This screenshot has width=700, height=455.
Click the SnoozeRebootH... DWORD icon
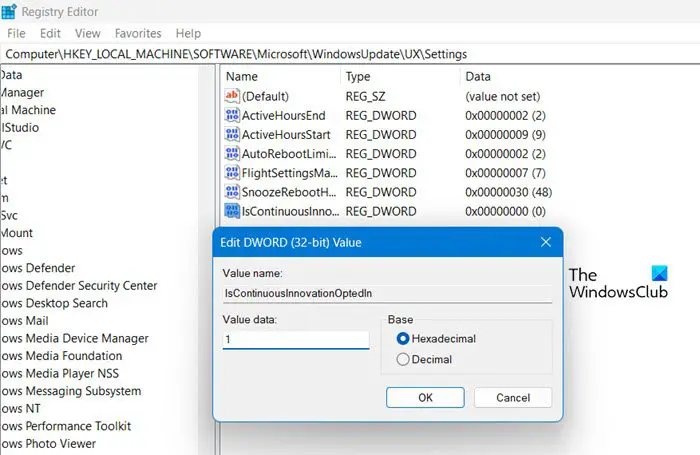(x=232, y=192)
